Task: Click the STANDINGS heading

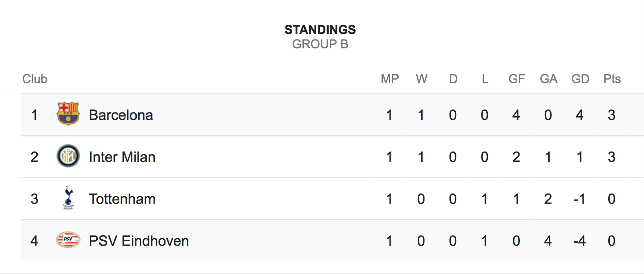Action: pyautogui.click(x=320, y=29)
